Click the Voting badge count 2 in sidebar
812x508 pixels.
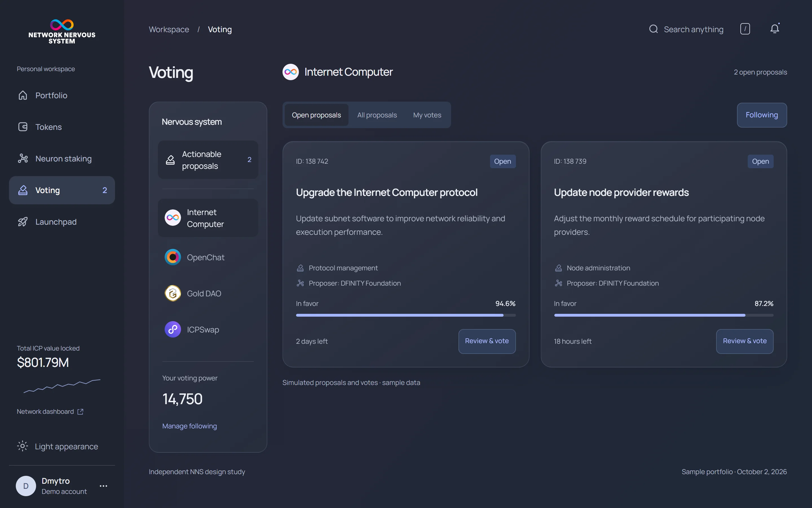[105, 190]
